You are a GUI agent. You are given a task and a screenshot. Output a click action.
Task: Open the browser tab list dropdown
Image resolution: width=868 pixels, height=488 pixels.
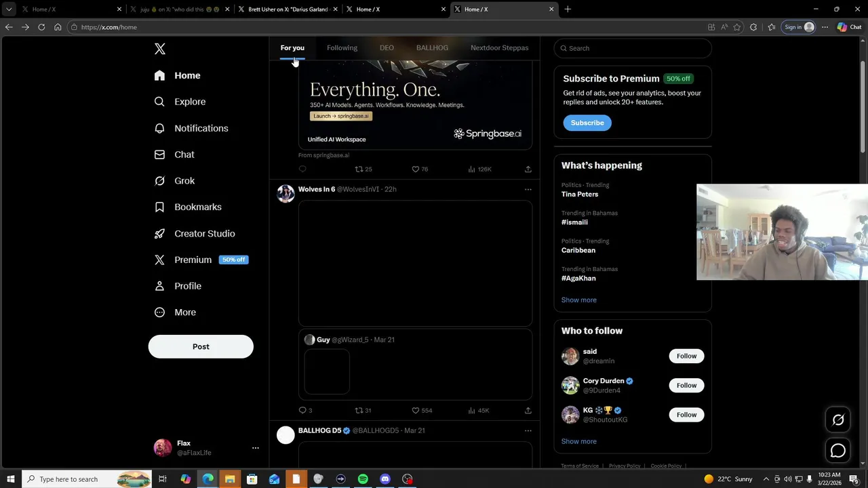pos(9,9)
